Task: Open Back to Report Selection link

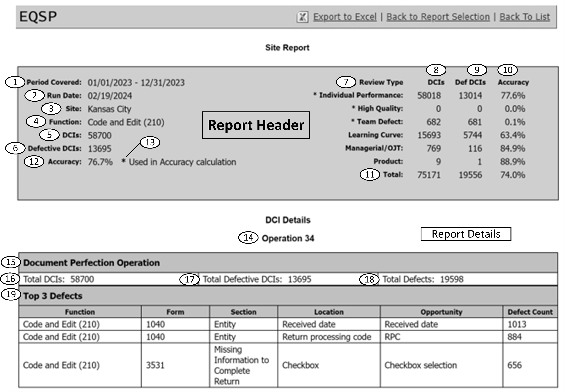Action: [438, 17]
